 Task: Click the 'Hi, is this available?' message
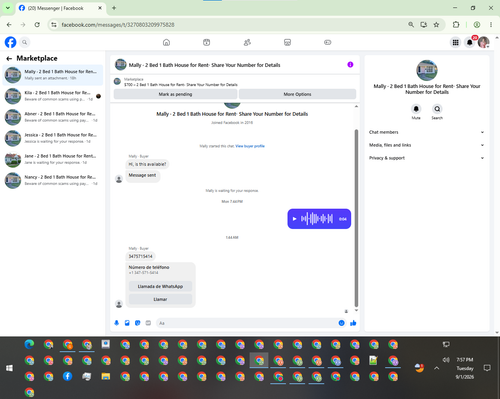point(147,164)
